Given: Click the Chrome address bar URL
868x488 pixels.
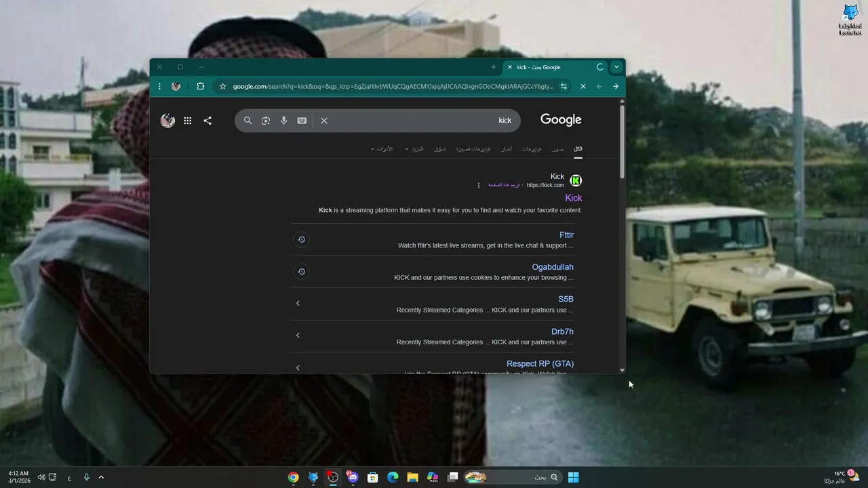Looking at the screenshot, I should pos(393,86).
